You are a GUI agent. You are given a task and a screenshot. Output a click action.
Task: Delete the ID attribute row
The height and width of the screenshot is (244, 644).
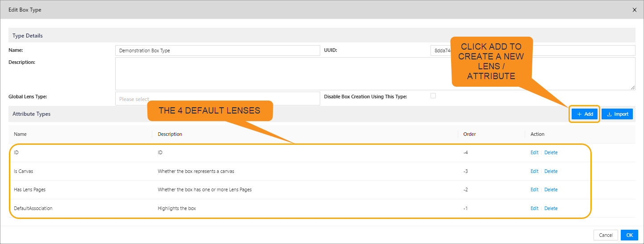coord(551,152)
